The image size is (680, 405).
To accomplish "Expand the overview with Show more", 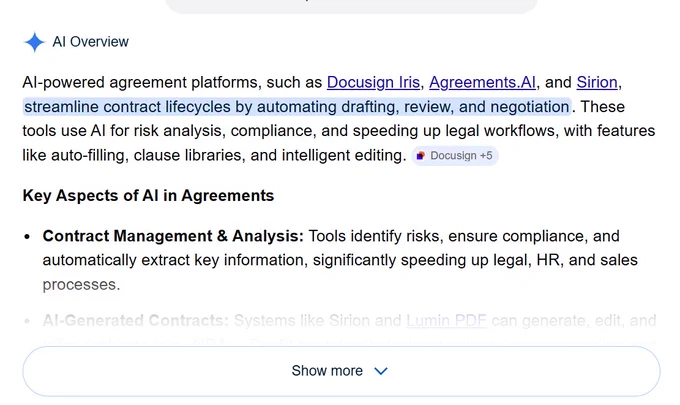I will click(341, 371).
